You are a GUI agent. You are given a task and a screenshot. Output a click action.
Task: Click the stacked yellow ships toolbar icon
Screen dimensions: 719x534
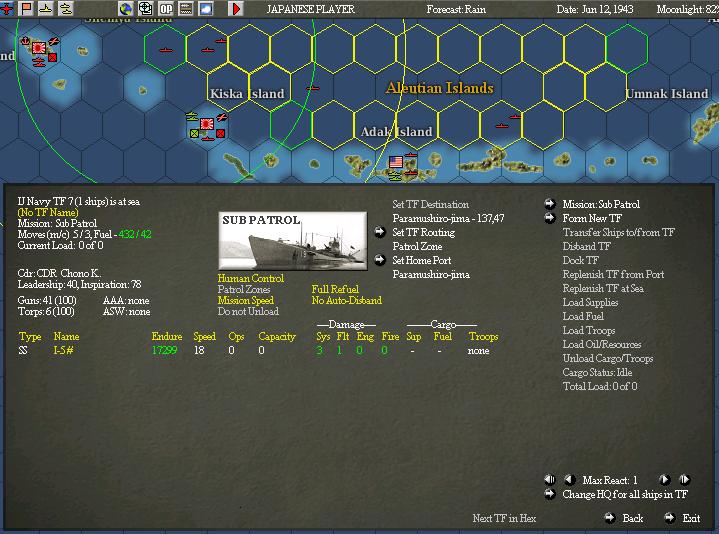66,8
